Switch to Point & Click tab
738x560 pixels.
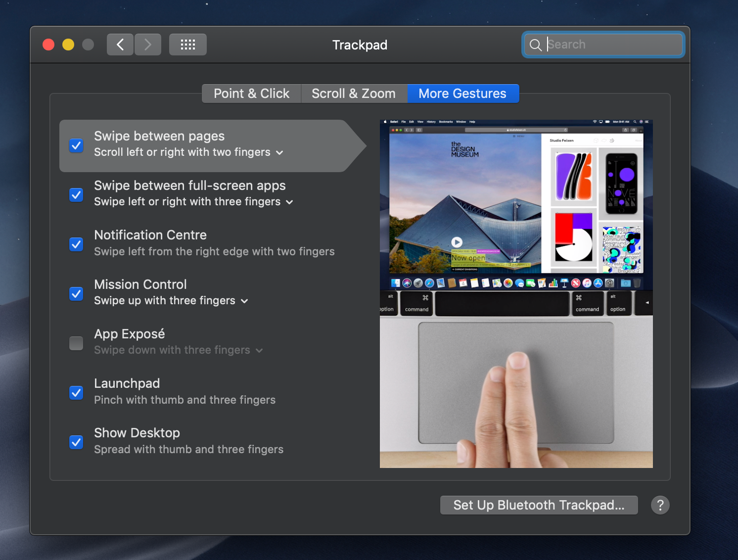pyautogui.click(x=251, y=93)
